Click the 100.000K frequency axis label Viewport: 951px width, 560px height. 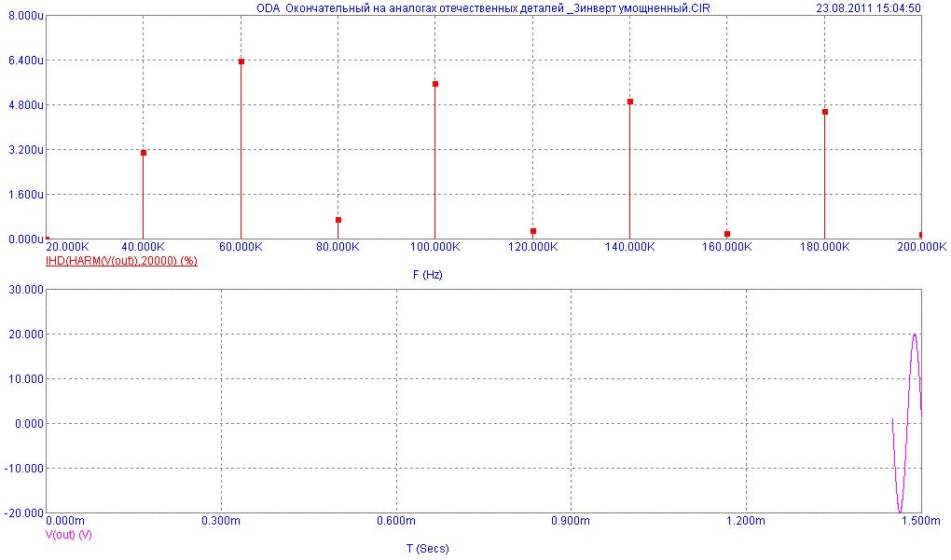(x=434, y=247)
